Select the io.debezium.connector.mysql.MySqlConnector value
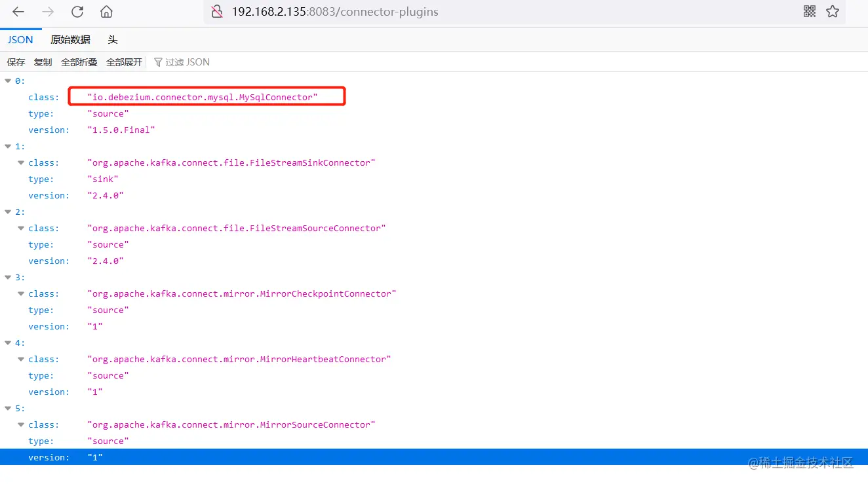868x484 pixels. (203, 97)
